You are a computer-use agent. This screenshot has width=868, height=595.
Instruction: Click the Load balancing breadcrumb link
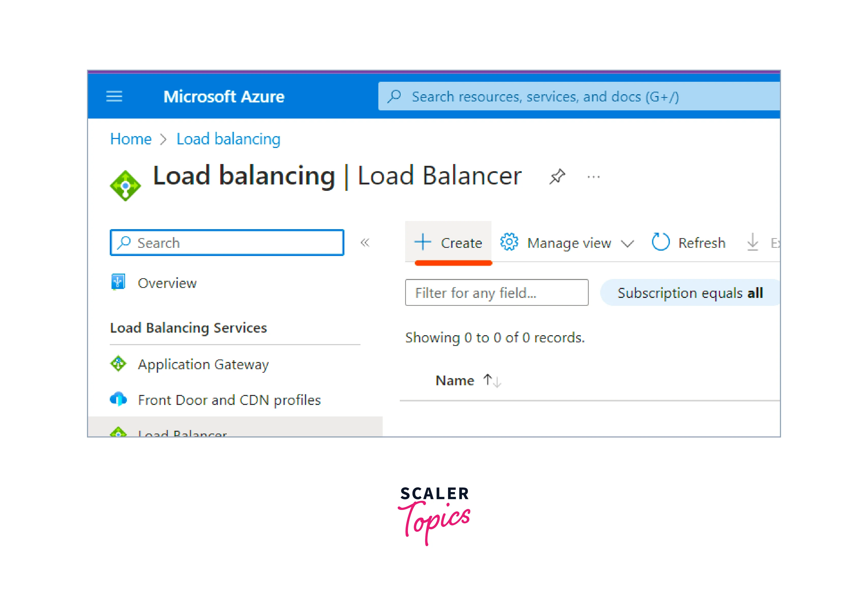click(228, 139)
